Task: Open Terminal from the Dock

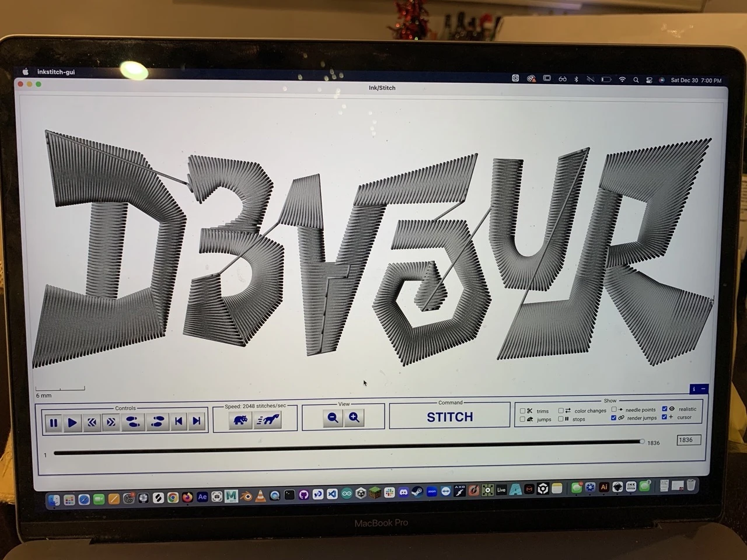Action: 289,495
